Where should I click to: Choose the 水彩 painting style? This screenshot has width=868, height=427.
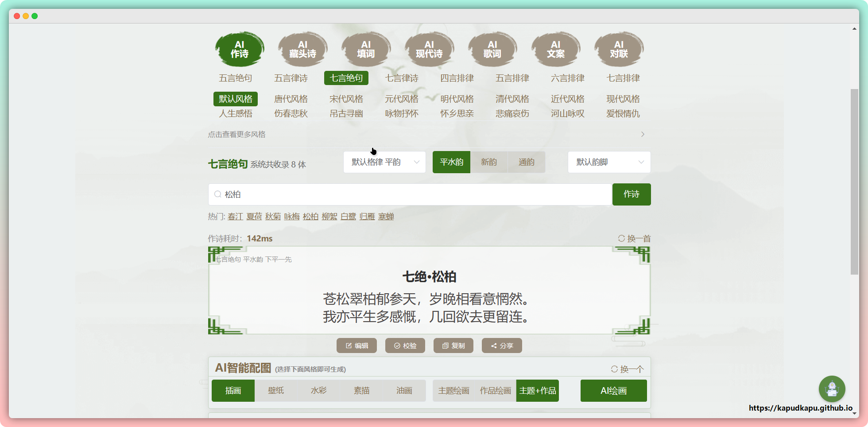pyautogui.click(x=318, y=391)
